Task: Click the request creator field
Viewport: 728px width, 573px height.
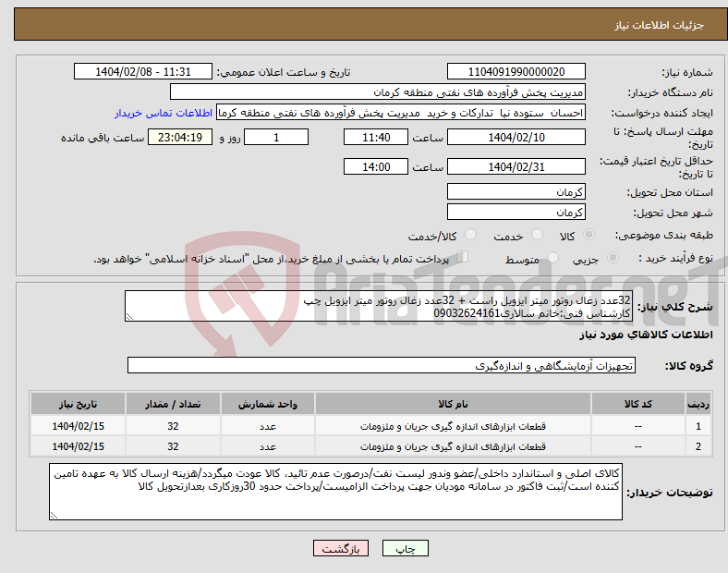Action: point(401,113)
